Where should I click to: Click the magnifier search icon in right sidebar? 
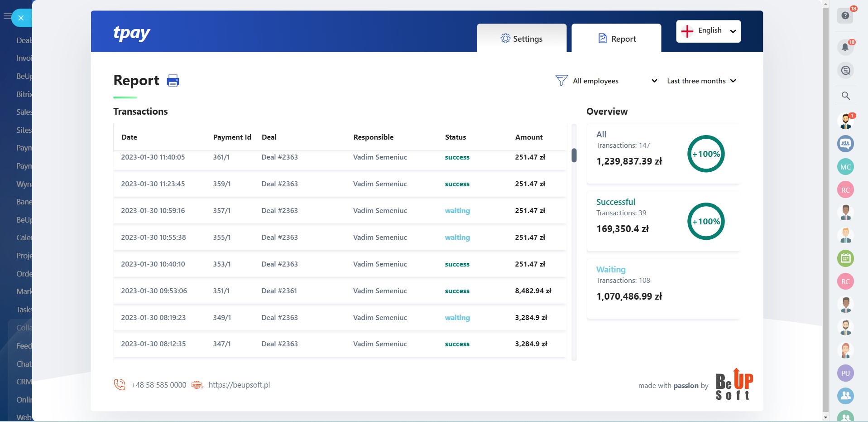coord(845,96)
